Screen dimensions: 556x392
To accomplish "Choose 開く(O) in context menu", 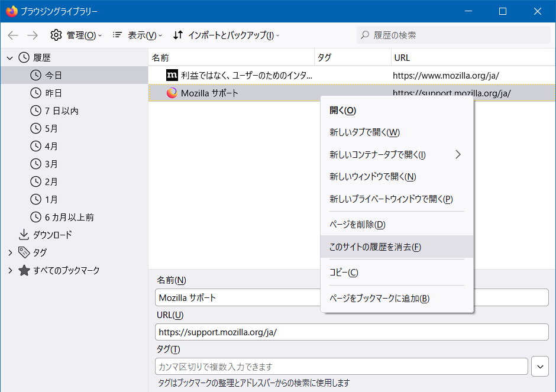I will 397,110.
